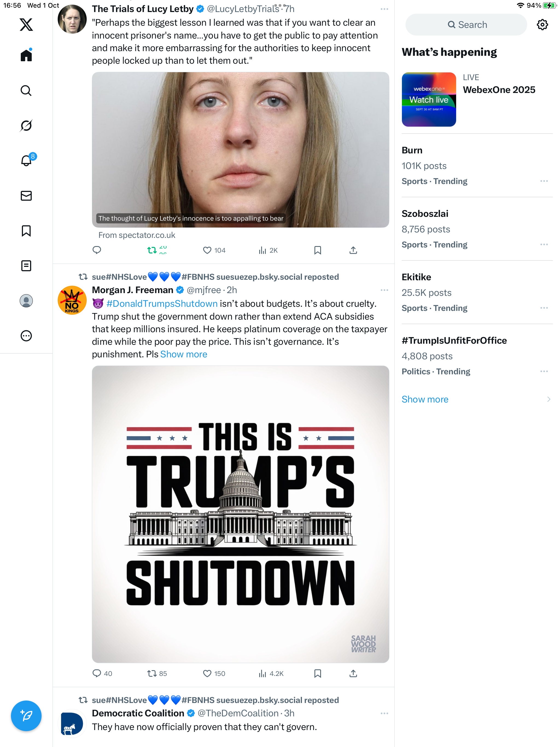Open more options for Burn trend
Screen dimensions: 560x747
544,181
